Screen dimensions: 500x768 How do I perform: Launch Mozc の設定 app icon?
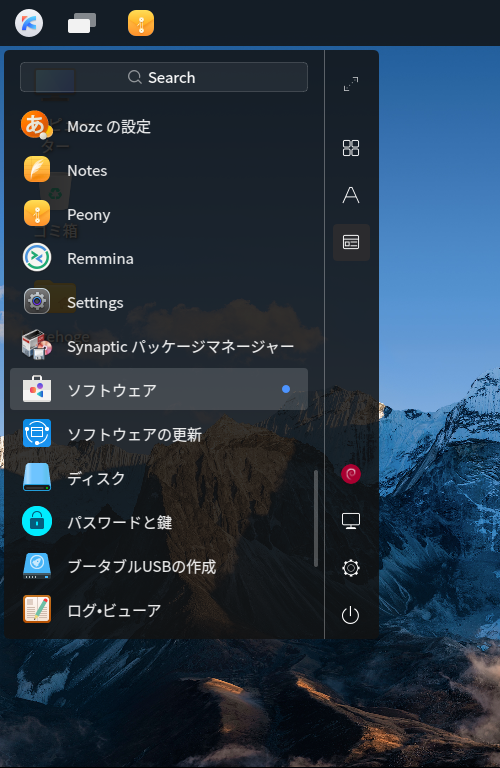click(37, 125)
